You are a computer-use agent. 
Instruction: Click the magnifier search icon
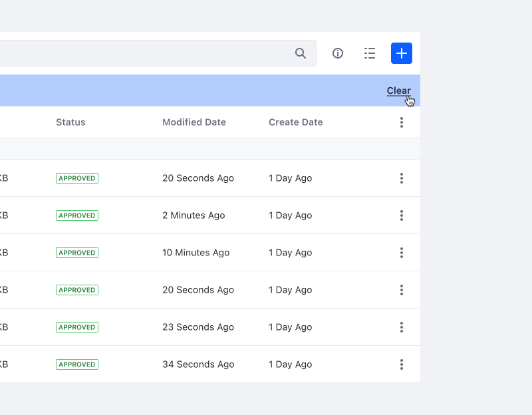pyautogui.click(x=301, y=53)
